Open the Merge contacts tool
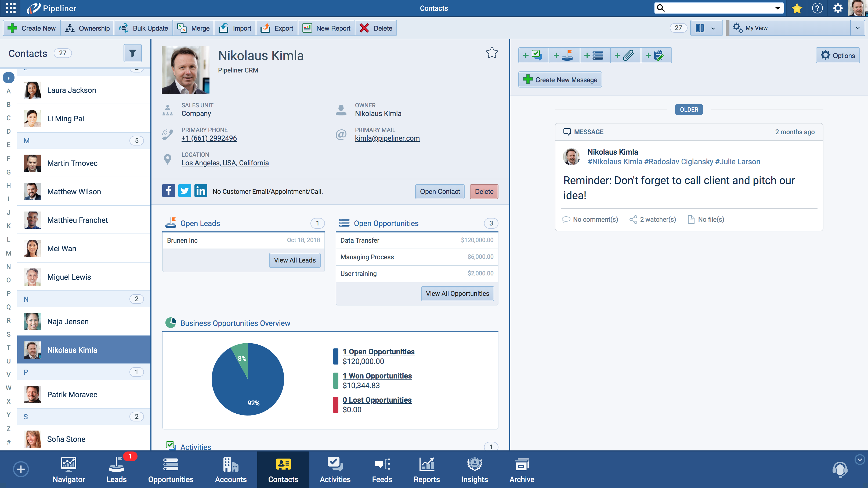868x488 pixels. coord(193,28)
